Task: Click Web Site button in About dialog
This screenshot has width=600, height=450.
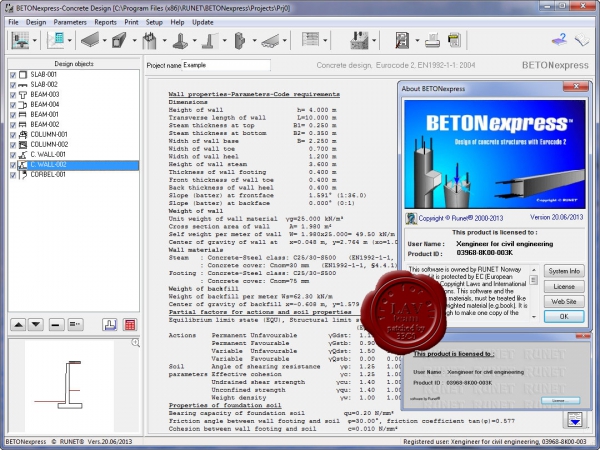Action: point(564,302)
